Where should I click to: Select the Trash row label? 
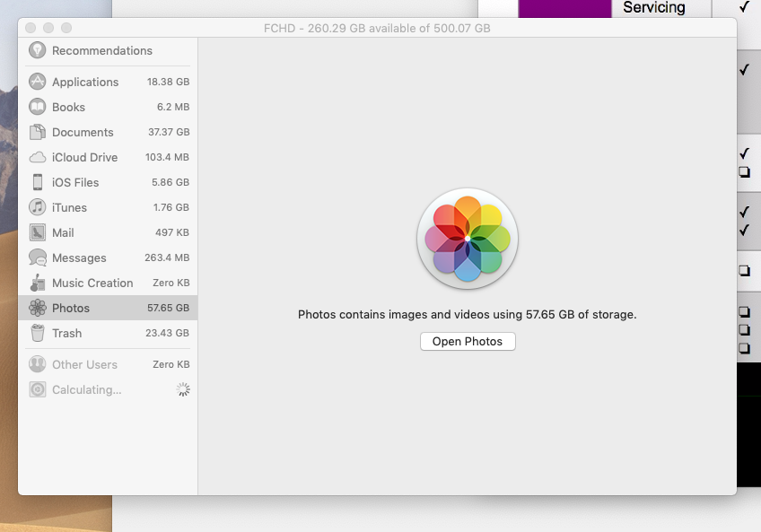67,334
